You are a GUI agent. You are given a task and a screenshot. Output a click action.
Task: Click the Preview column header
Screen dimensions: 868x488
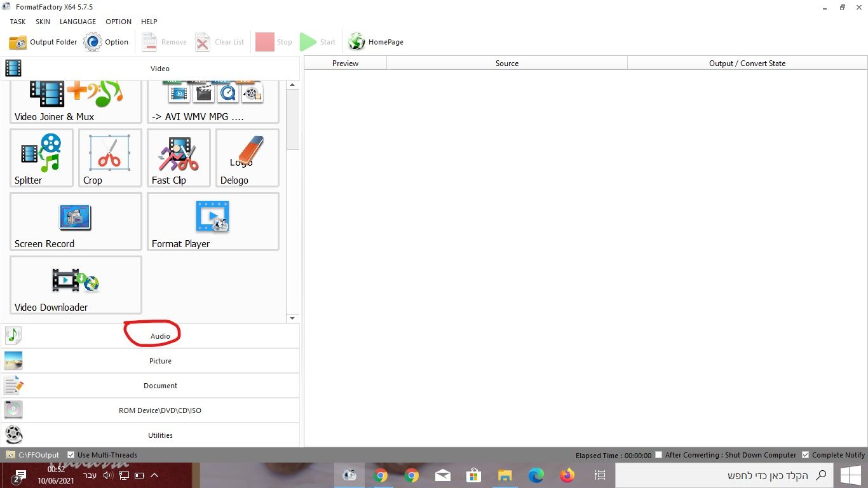click(345, 64)
